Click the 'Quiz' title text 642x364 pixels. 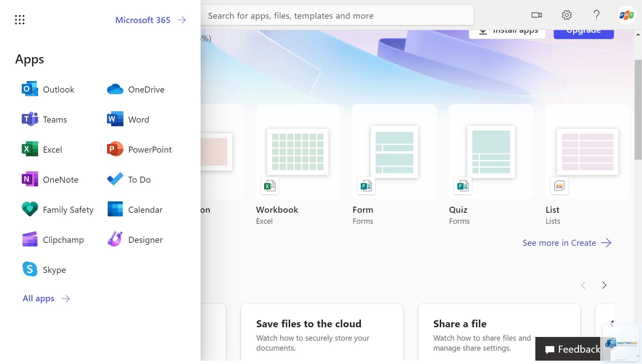coord(458,210)
